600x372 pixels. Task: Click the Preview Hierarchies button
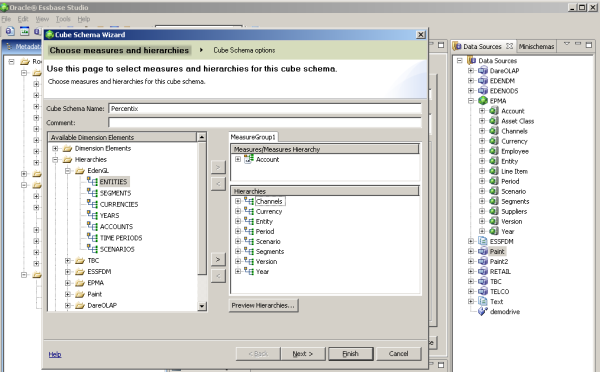point(263,305)
